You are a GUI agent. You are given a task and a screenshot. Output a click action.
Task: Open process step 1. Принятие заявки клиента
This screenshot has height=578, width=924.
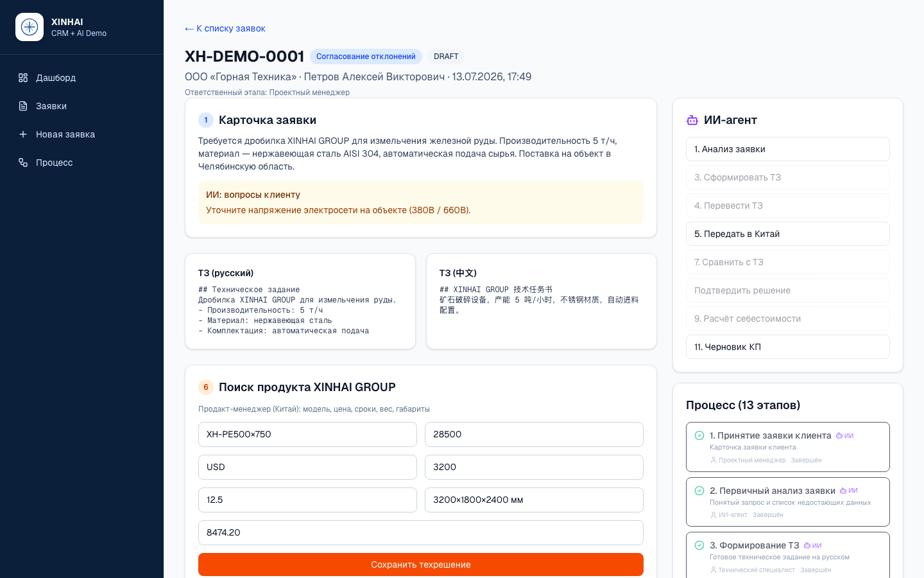[787, 447]
